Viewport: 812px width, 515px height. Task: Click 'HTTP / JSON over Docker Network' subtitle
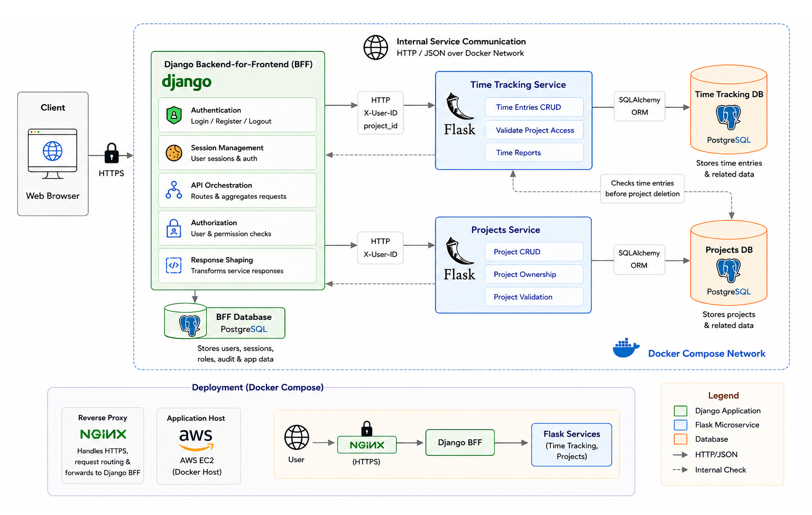click(x=460, y=53)
